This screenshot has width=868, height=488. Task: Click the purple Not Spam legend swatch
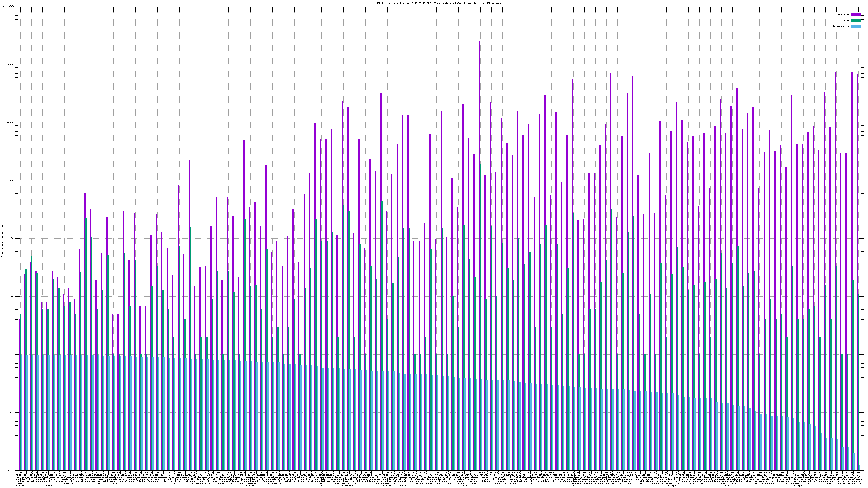[856, 14]
